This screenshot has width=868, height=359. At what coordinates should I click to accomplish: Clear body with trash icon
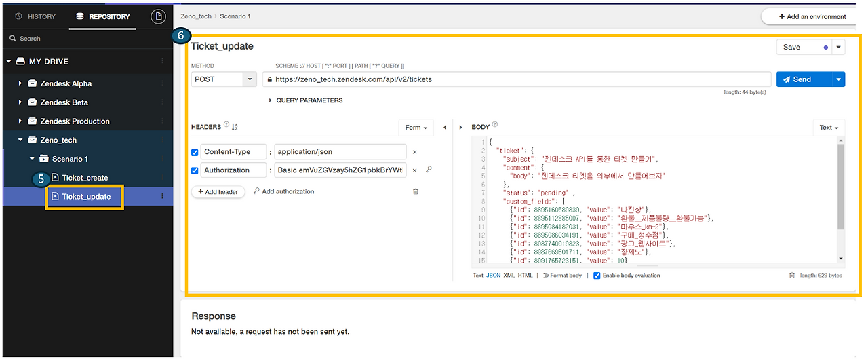tap(791, 276)
